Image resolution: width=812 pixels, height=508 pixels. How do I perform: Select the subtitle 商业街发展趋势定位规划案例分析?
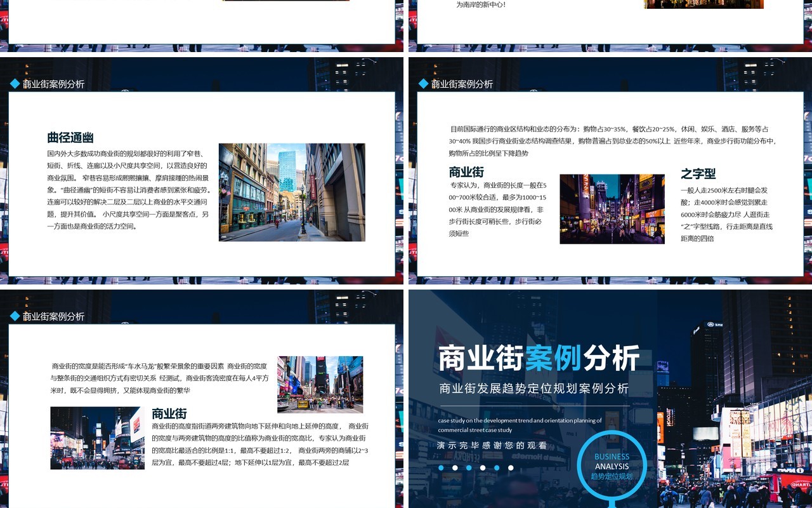point(534,388)
